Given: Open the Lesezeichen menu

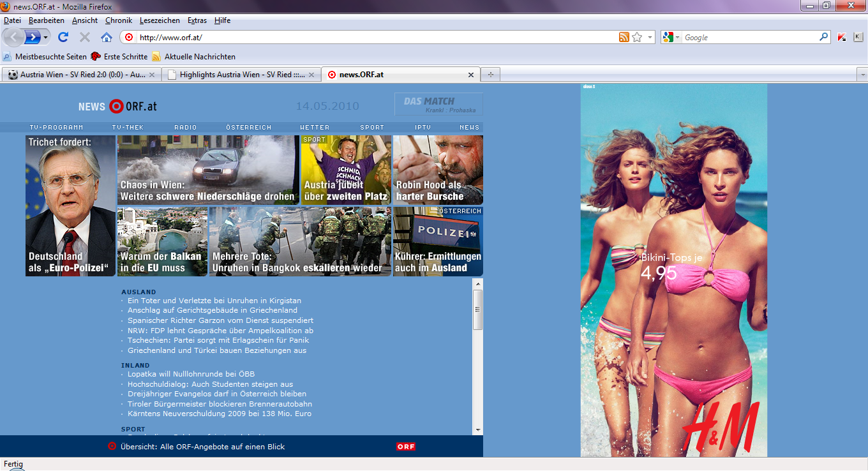Looking at the screenshot, I should (160, 20).
